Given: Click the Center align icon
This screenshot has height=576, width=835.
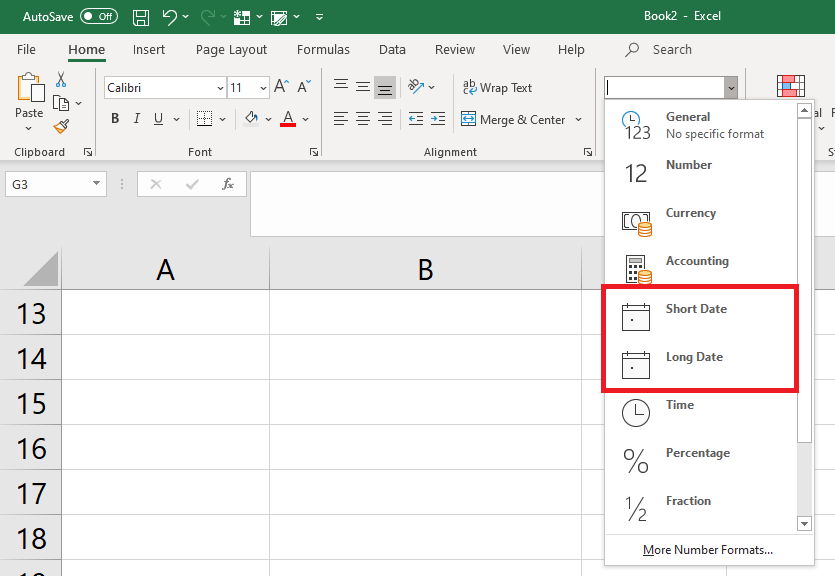Looking at the screenshot, I should [x=363, y=119].
